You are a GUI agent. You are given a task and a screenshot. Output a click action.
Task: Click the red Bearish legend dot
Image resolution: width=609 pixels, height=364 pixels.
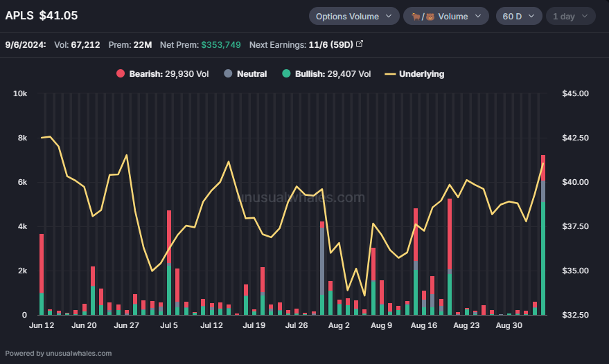(x=121, y=73)
